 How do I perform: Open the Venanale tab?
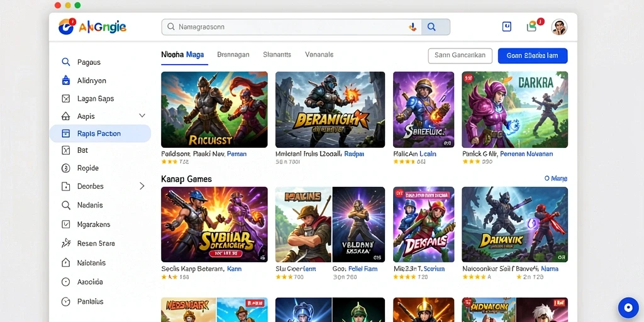coord(319,55)
